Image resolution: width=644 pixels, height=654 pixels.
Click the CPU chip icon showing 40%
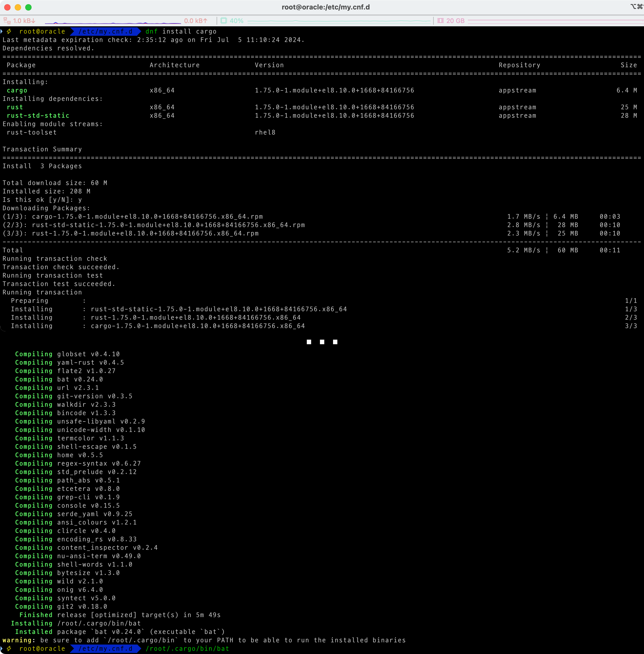click(x=224, y=21)
